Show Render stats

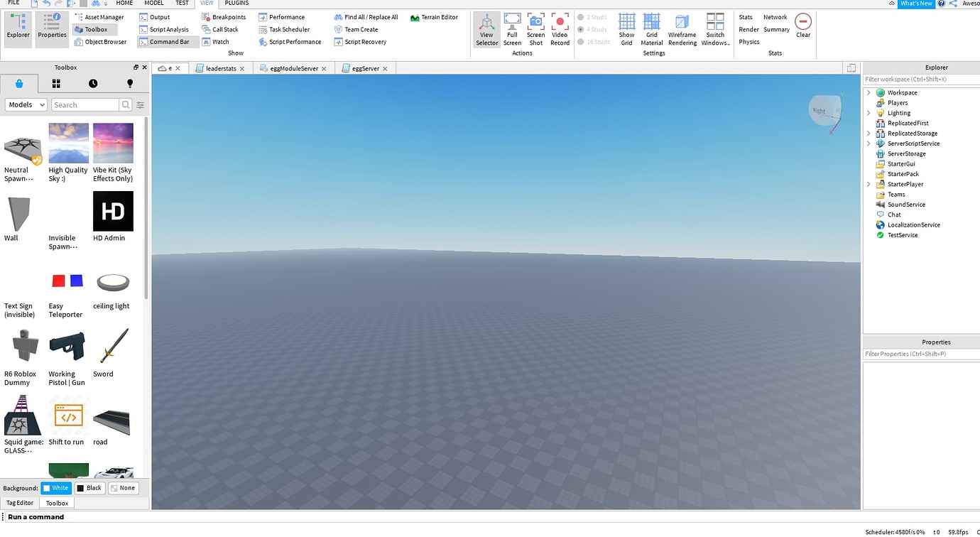(x=749, y=30)
